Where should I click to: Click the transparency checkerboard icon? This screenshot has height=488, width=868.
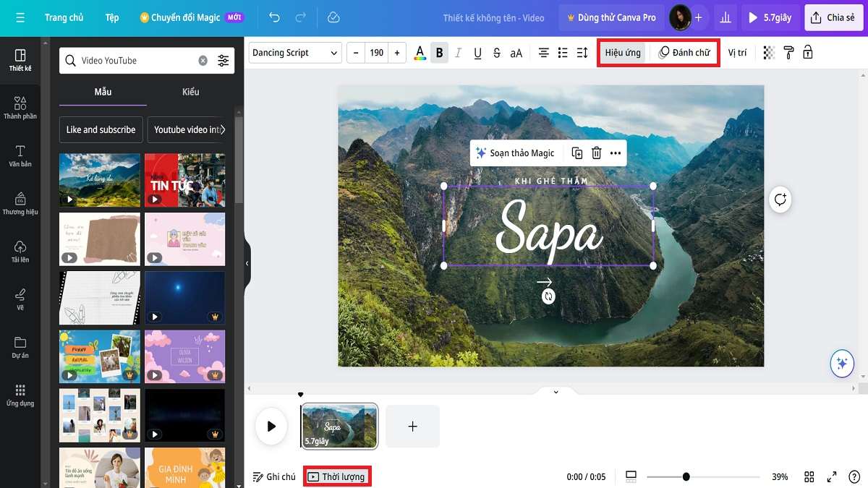coord(769,53)
